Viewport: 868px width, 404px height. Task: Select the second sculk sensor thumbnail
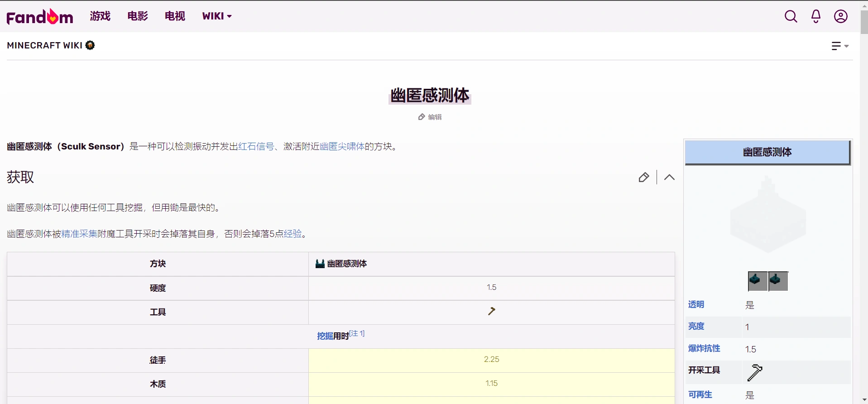(778, 281)
